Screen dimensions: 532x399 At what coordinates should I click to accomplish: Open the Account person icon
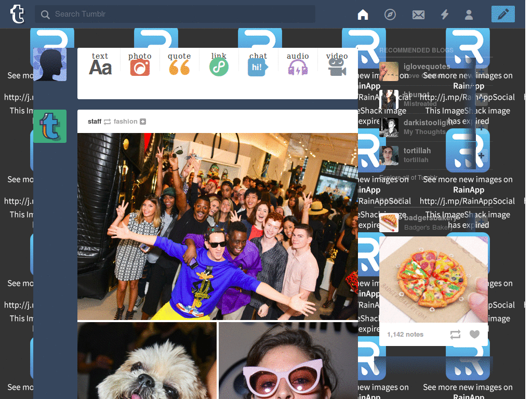coord(469,14)
